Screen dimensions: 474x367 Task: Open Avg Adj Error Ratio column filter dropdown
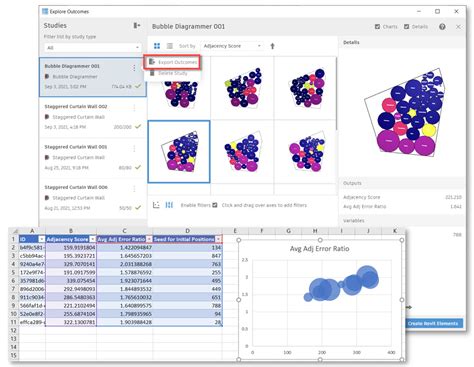click(x=149, y=239)
